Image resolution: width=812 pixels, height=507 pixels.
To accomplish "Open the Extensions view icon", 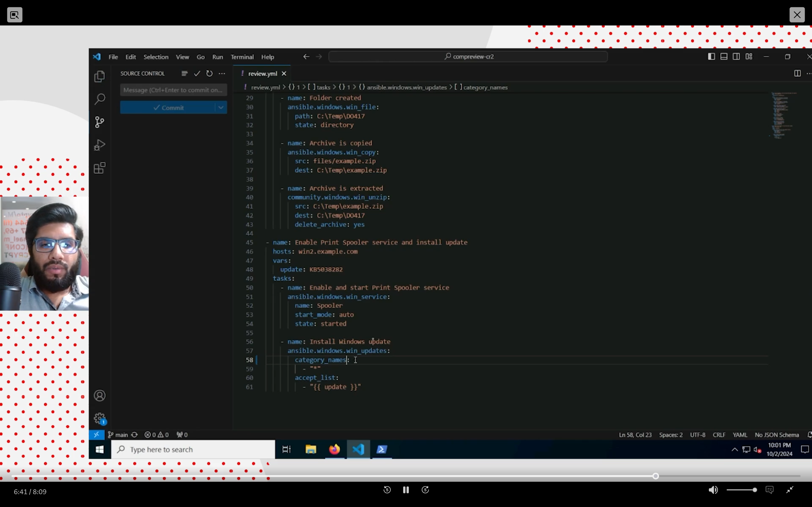I will [x=99, y=168].
